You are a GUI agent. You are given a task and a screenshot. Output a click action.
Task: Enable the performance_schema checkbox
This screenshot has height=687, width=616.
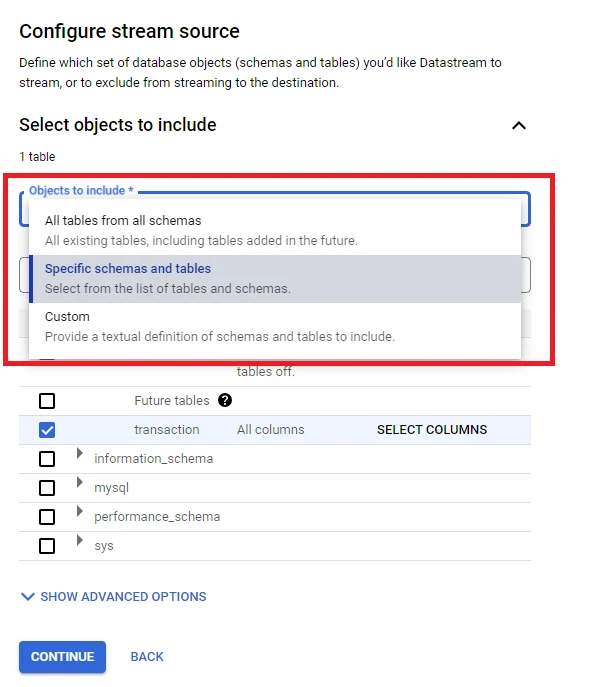click(47, 517)
